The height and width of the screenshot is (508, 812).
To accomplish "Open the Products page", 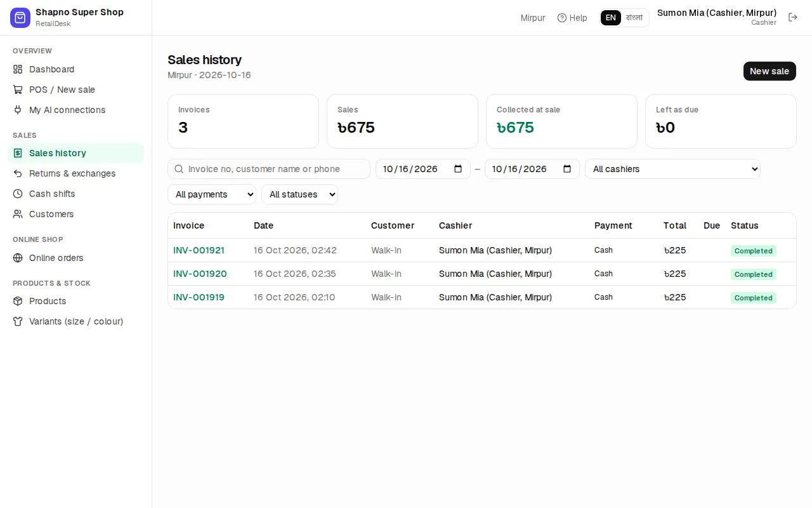I will pos(76,301).
